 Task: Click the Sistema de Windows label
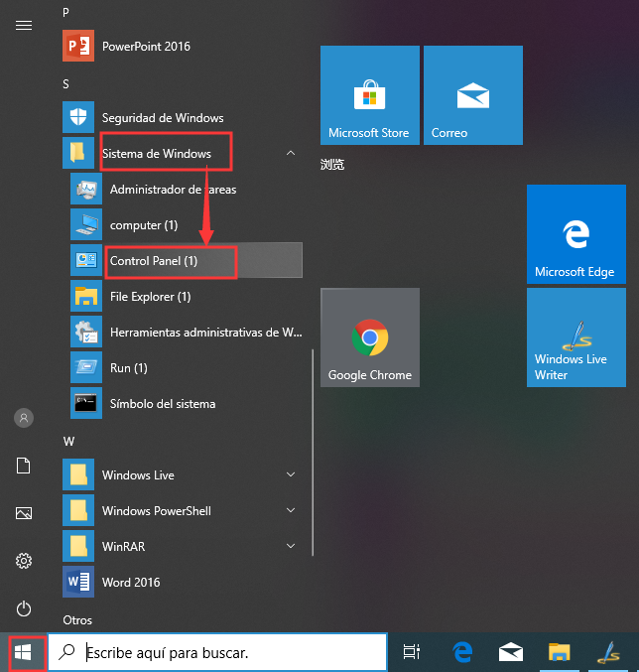coord(157,154)
